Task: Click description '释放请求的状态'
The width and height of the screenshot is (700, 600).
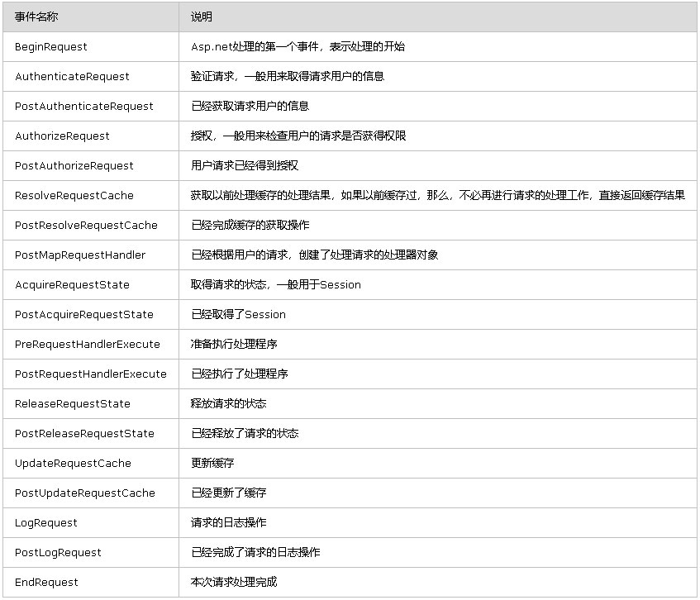Action: click(229, 404)
